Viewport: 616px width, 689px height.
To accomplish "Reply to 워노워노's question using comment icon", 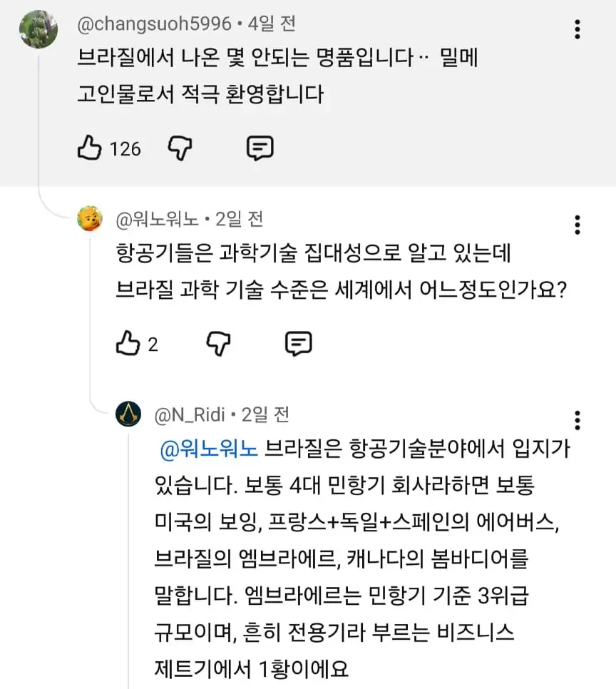I will (x=298, y=344).
